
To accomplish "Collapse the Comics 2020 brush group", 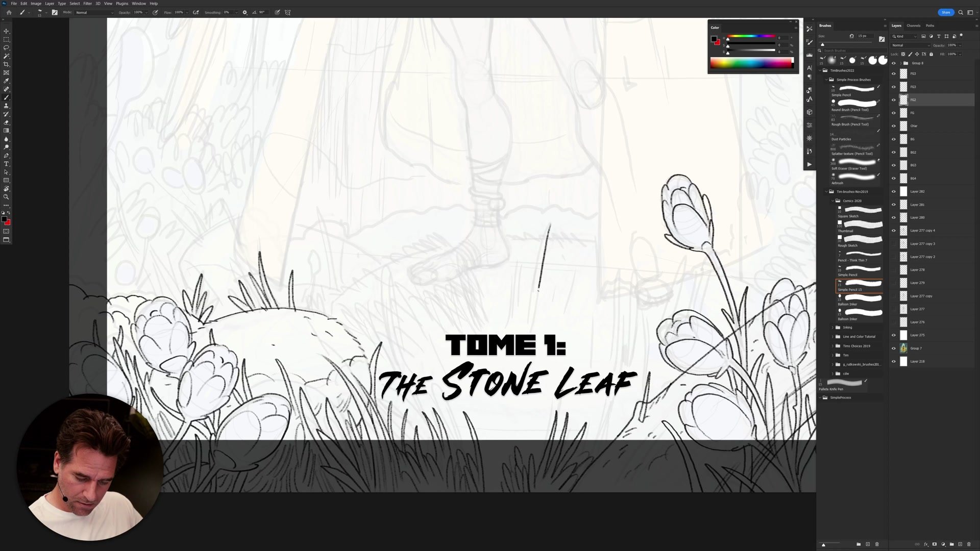I will click(832, 201).
